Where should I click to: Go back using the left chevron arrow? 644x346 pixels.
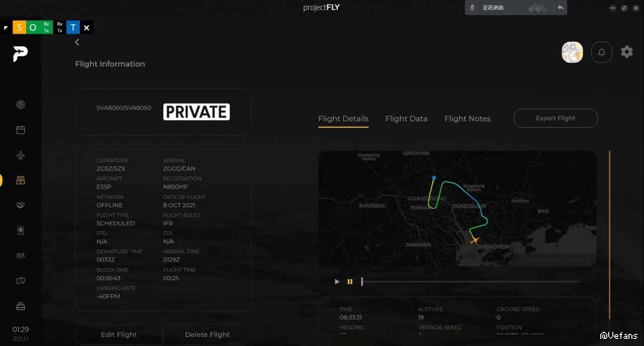coord(77,42)
